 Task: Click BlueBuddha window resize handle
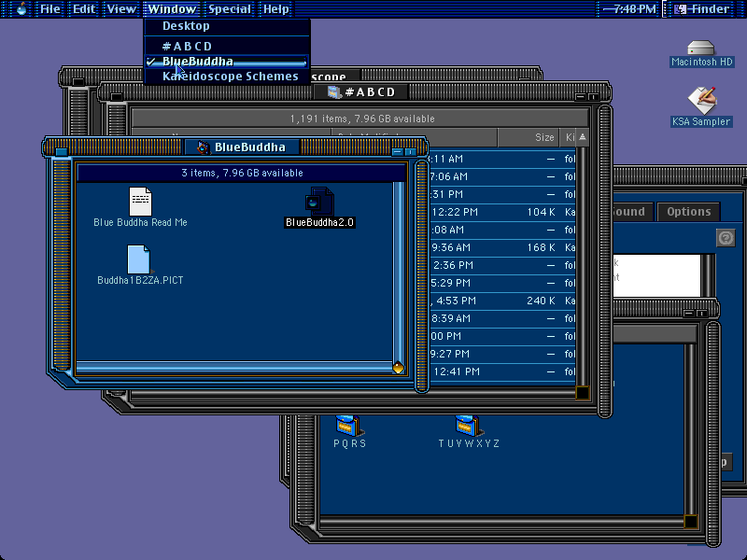(399, 368)
